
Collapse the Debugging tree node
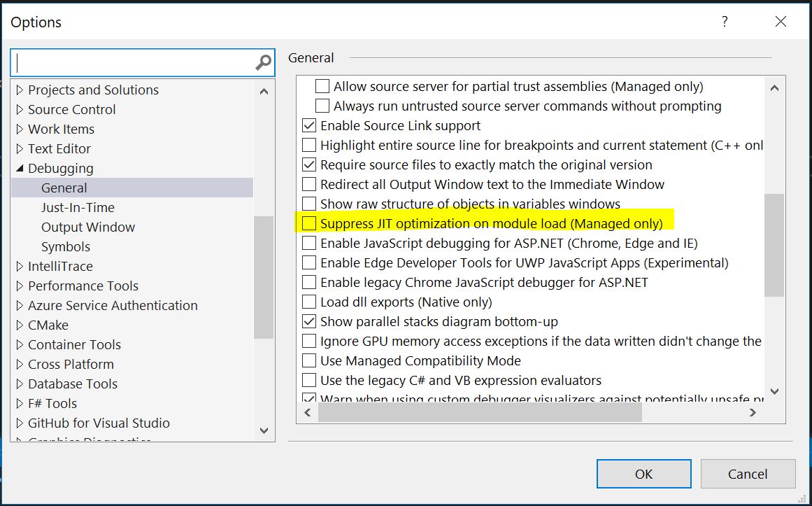[20, 169]
